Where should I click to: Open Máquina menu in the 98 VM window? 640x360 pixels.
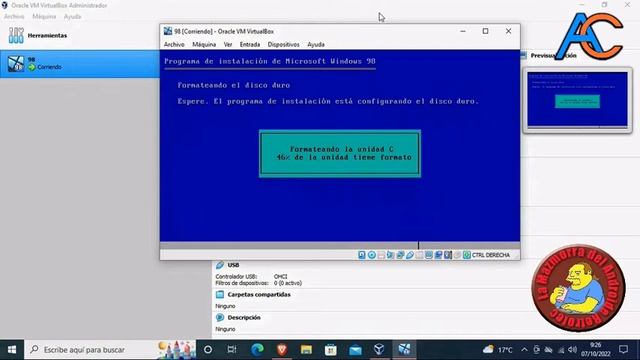204,44
